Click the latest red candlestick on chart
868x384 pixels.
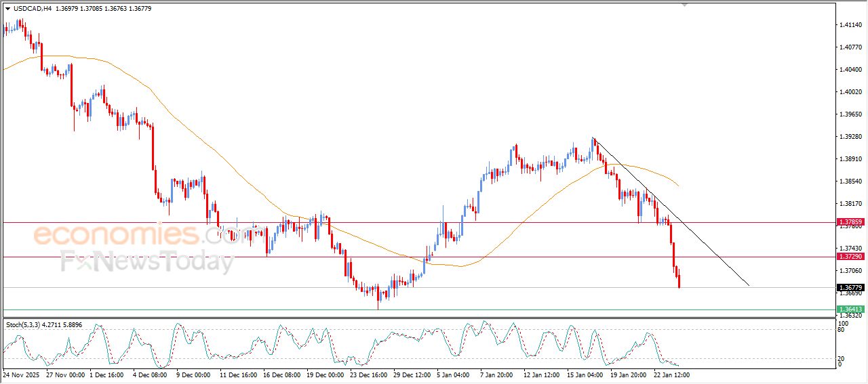tap(679, 278)
